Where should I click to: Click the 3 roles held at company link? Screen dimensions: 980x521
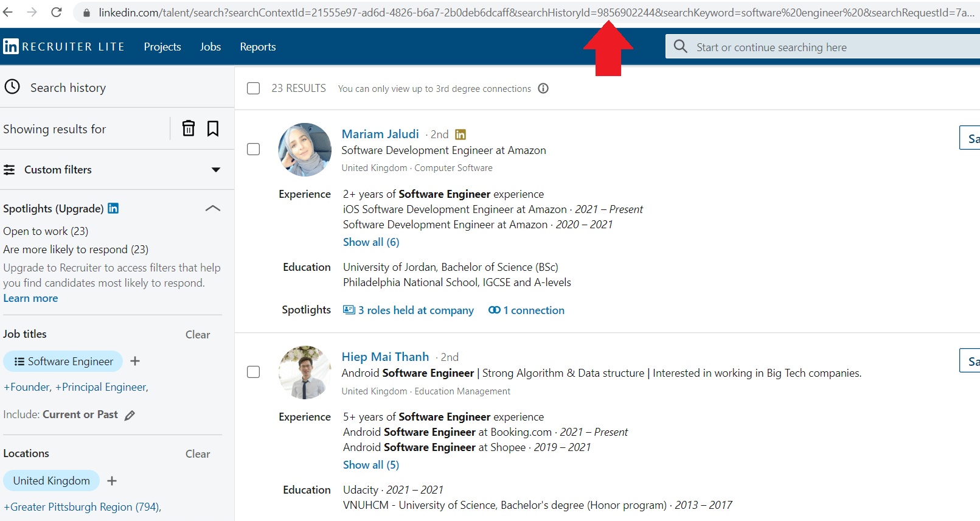(x=416, y=310)
